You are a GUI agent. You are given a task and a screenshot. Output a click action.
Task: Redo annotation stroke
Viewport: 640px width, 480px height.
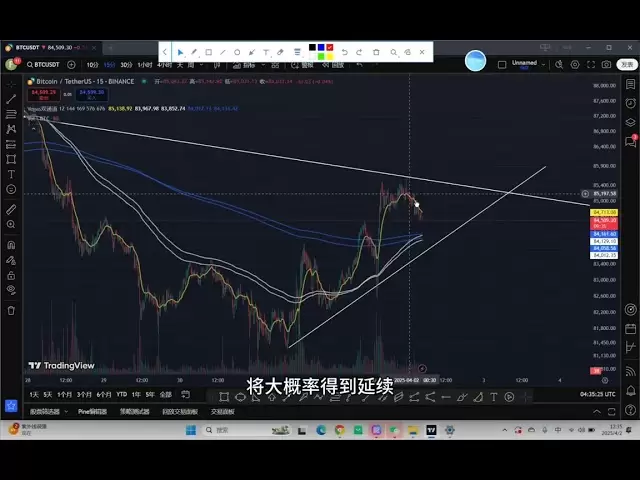point(359,52)
